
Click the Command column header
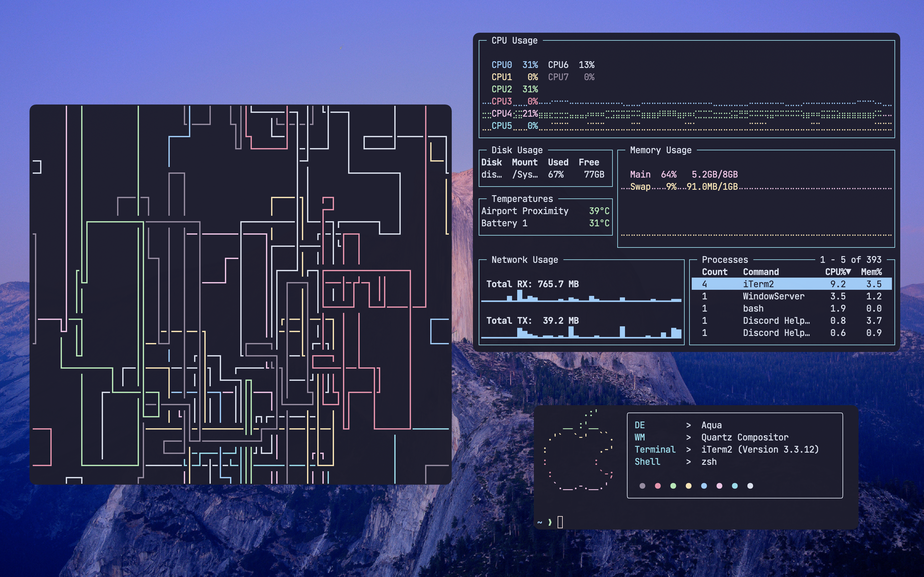point(761,272)
